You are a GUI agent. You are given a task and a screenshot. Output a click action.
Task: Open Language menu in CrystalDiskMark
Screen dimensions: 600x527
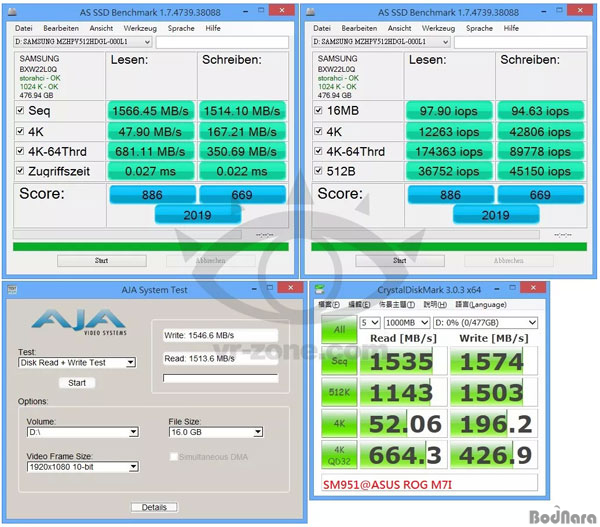[481, 305]
